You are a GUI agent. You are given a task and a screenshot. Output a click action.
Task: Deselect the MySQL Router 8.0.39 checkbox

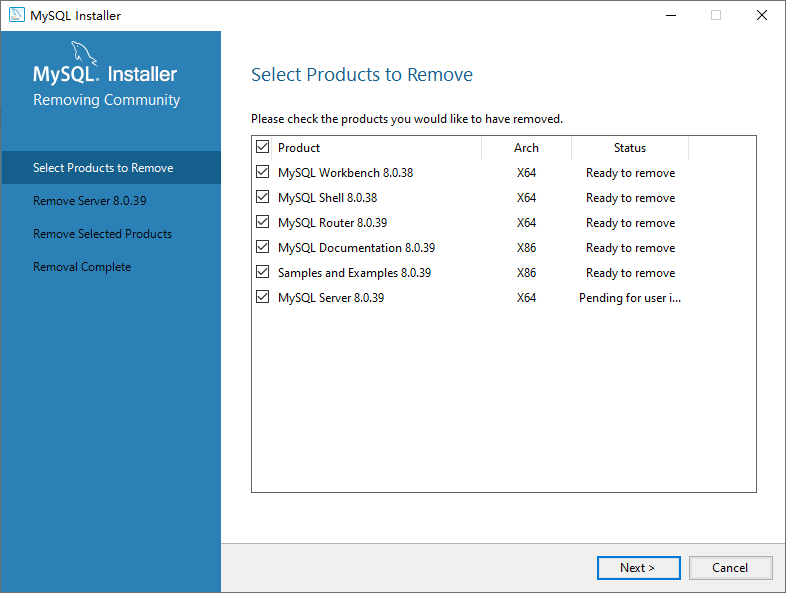(x=263, y=223)
